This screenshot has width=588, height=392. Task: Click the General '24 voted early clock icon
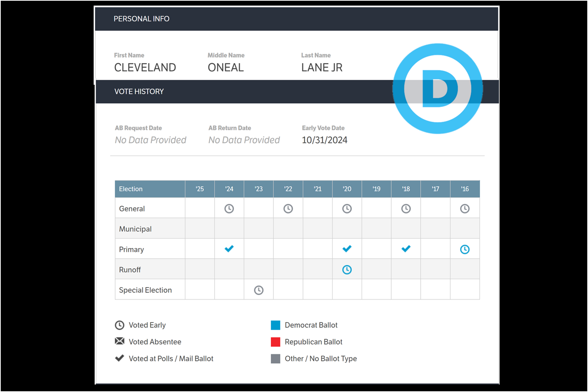coord(229,208)
